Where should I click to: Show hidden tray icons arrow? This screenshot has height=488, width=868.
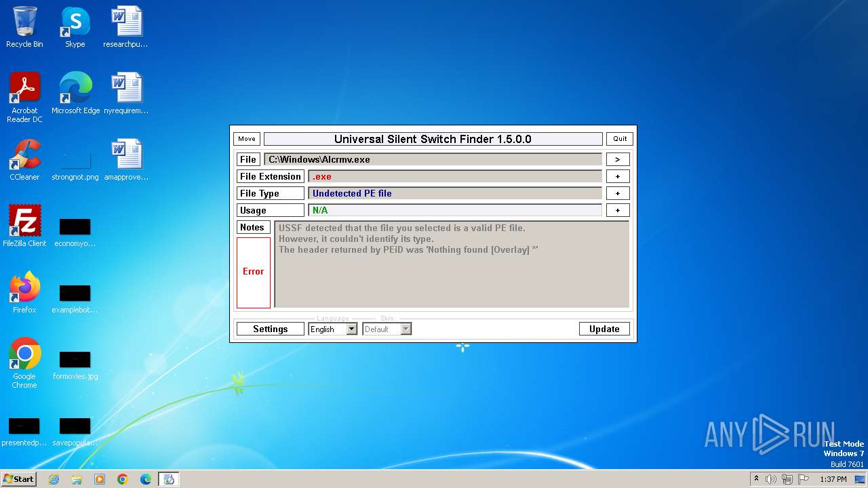[x=756, y=479]
